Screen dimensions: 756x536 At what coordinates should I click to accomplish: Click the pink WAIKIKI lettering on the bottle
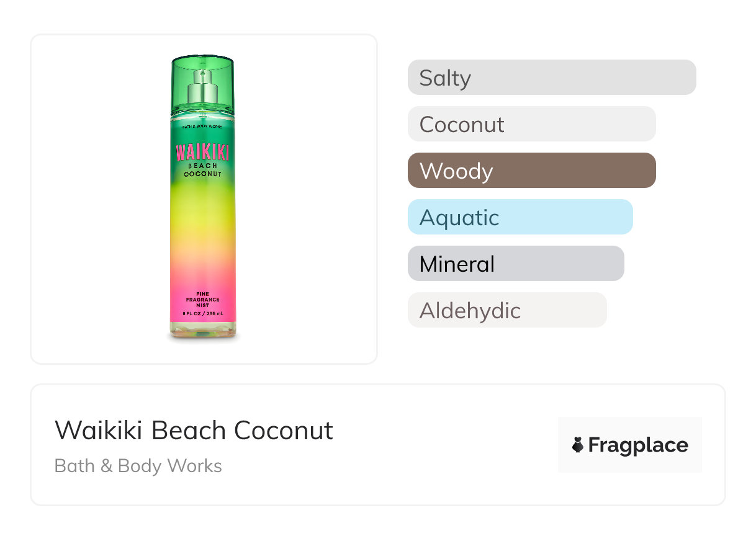click(202, 153)
